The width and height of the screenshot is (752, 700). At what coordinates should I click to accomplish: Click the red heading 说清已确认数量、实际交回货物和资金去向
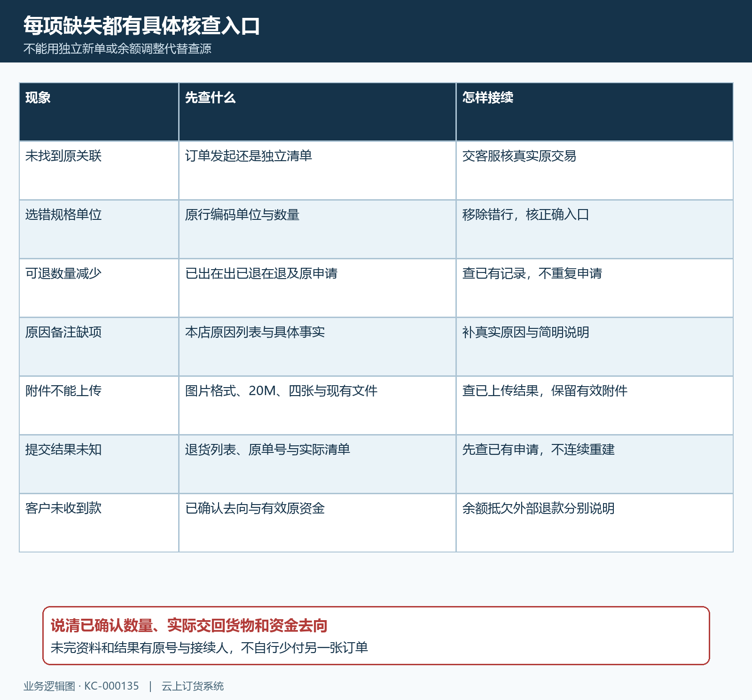(x=189, y=625)
